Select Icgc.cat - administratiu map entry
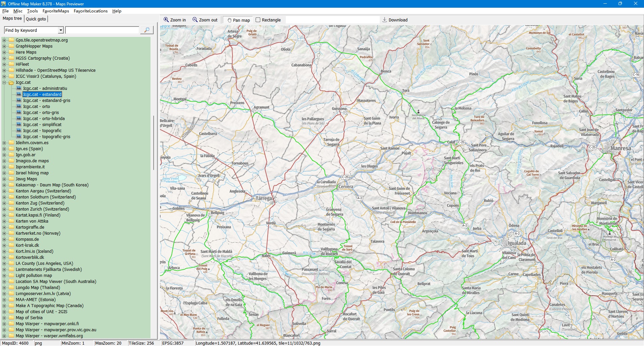The width and height of the screenshot is (644, 346). coord(45,89)
